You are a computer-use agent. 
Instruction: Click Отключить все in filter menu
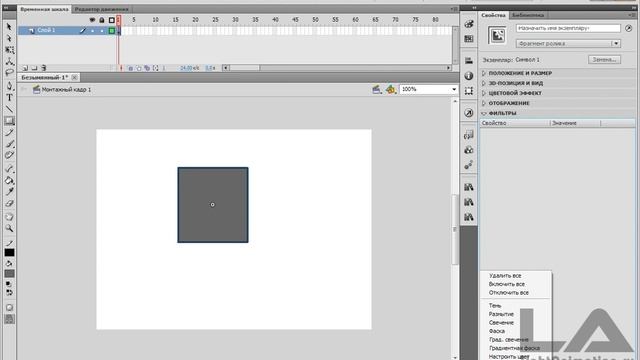pos(509,293)
